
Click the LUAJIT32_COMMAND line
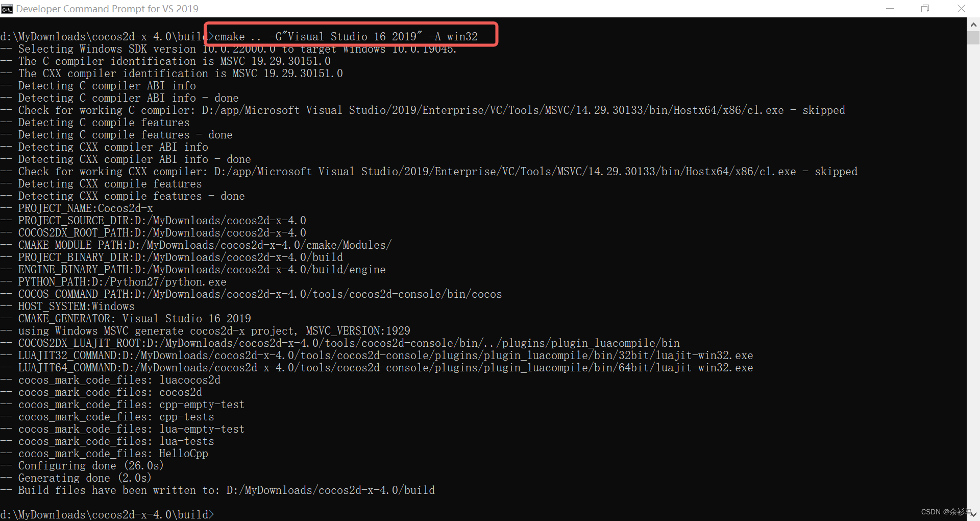[377, 356]
